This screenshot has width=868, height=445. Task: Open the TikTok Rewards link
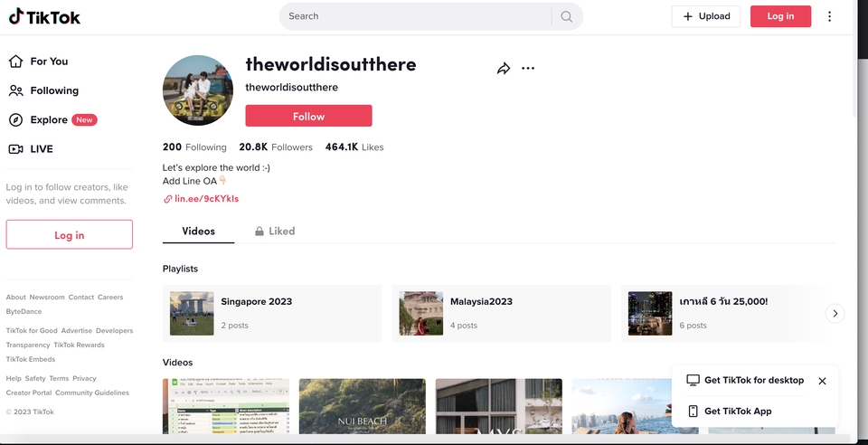80,346
